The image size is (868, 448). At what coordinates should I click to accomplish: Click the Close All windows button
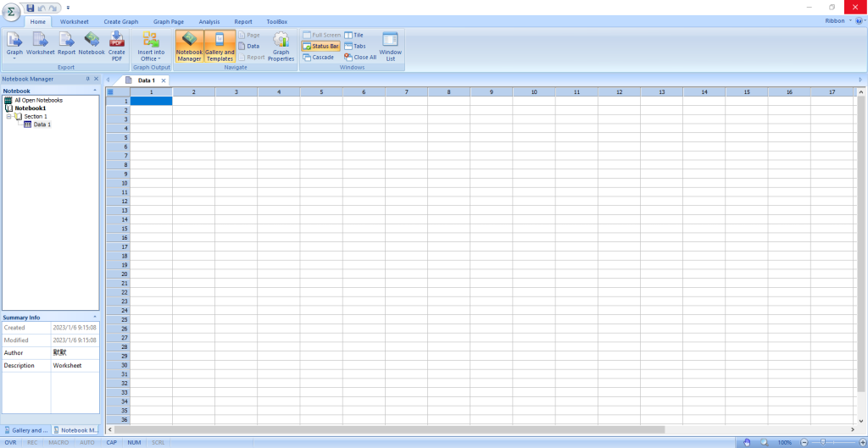click(x=360, y=57)
